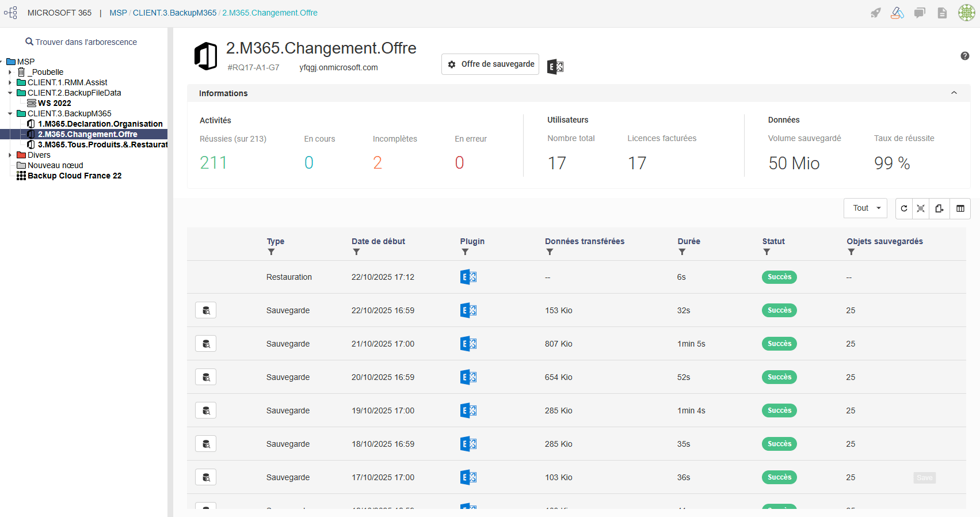Click the Succès badge of the Restauration row
This screenshot has height=517, width=980.
point(779,277)
